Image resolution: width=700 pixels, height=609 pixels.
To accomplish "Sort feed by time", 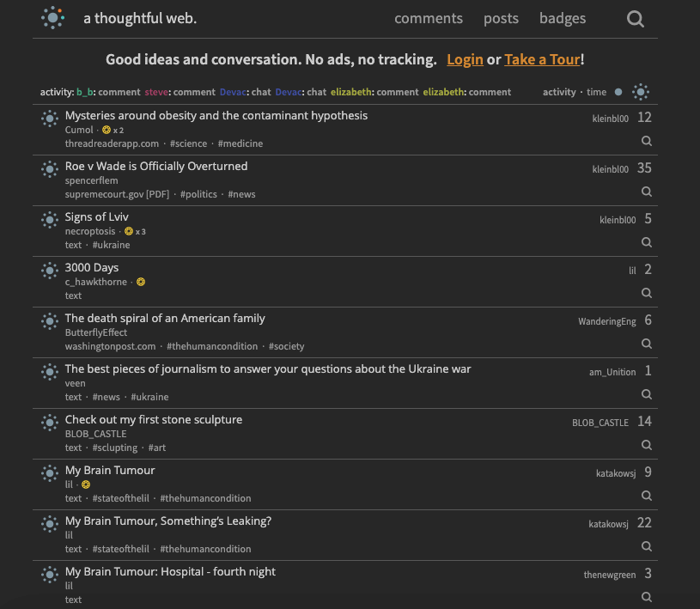I will 596,92.
